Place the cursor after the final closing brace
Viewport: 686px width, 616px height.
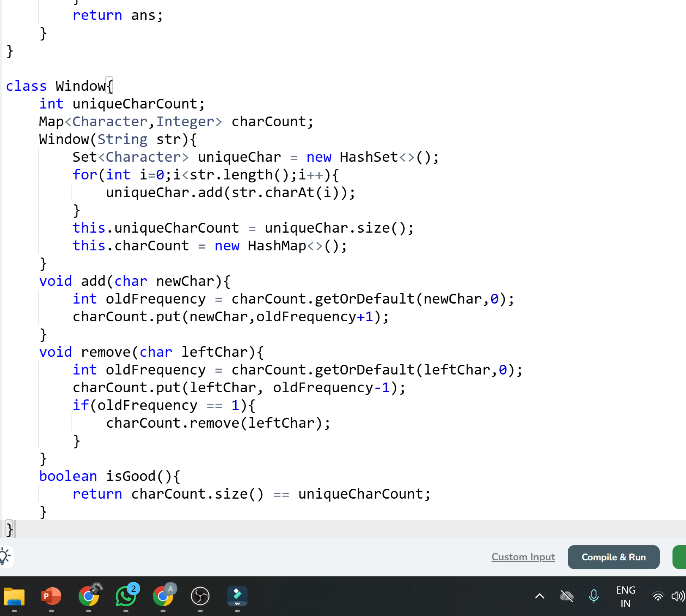pyautogui.click(x=14, y=529)
